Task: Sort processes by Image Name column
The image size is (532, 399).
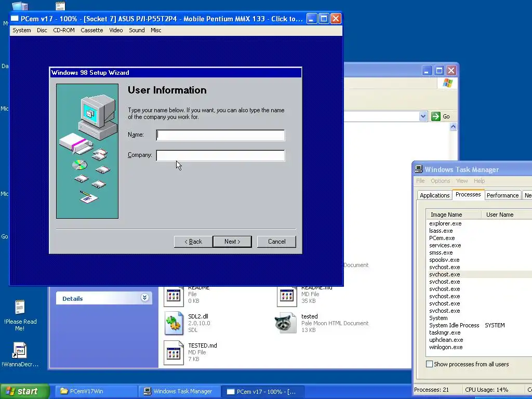Action: click(x=454, y=215)
